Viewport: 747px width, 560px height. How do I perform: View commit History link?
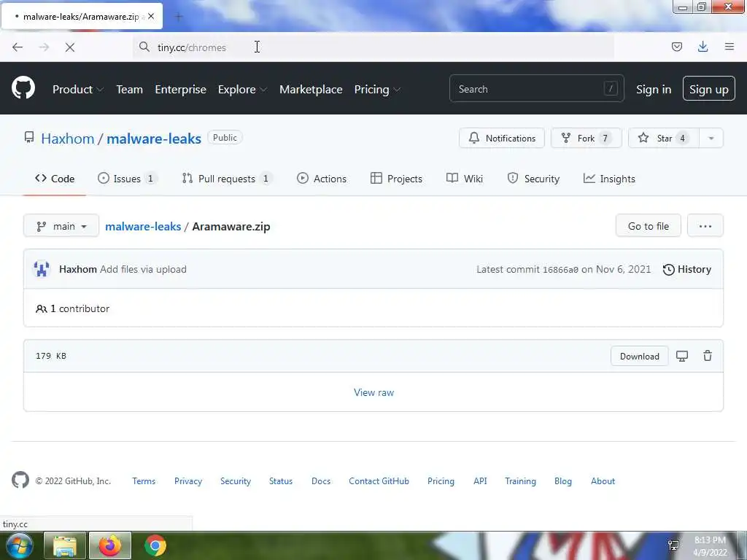pyautogui.click(x=687, y=270)
